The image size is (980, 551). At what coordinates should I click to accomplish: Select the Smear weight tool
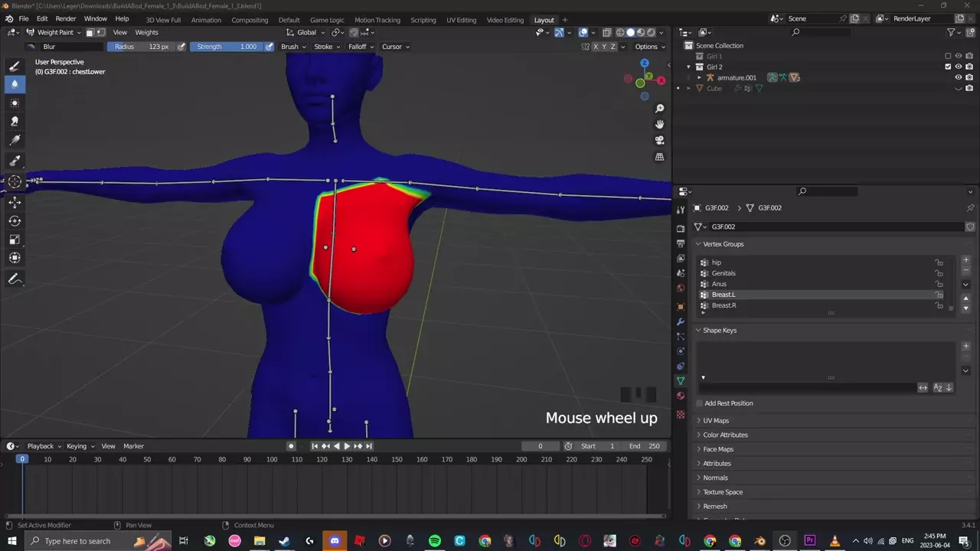click(x=15, y=121)
